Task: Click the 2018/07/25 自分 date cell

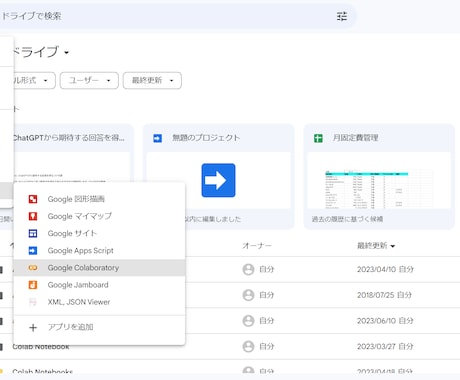Action: [x=384, y=295]
